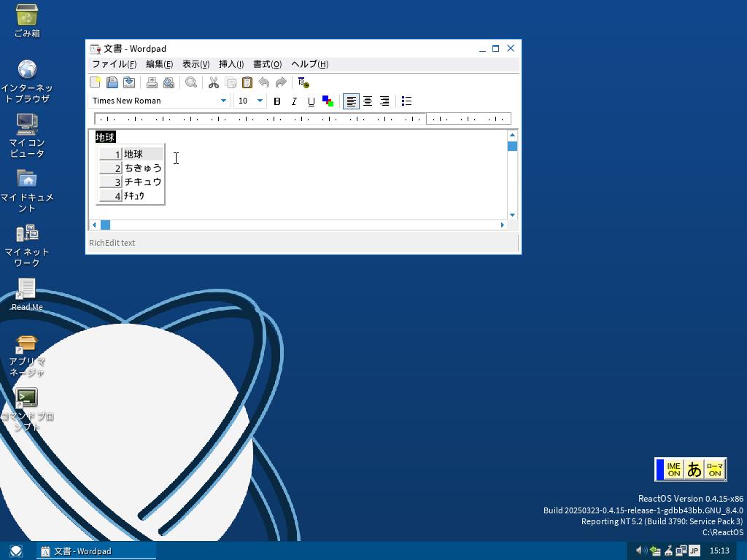Click the Print icon in toolbar

tap(152, 82)
